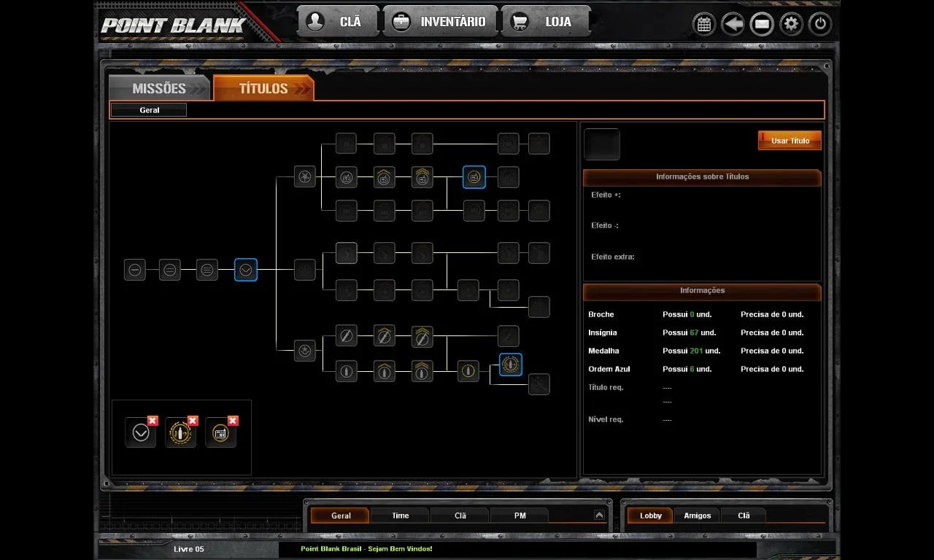
Task: Select the plain slashed-circle title
Action: pos(347,336)
